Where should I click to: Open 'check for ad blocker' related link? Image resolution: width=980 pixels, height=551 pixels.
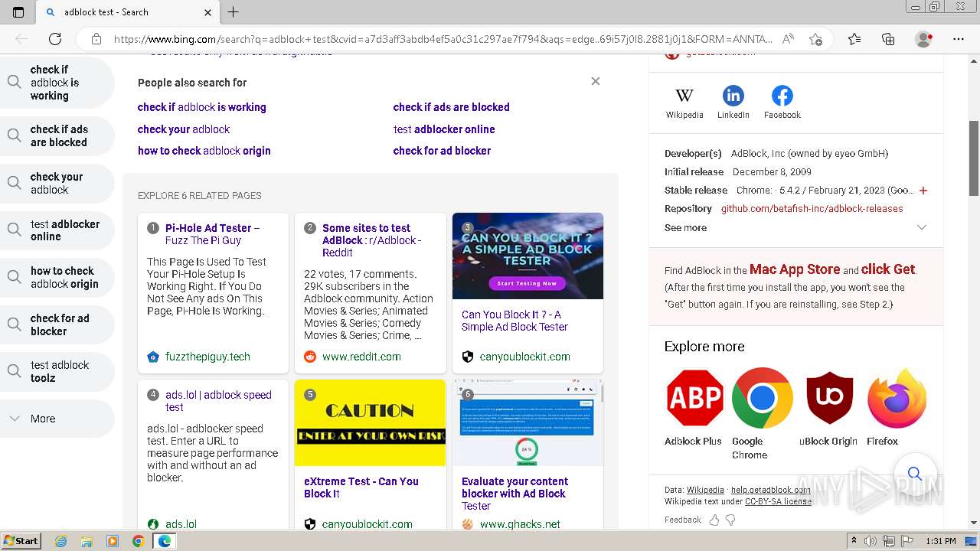[442, 151]
